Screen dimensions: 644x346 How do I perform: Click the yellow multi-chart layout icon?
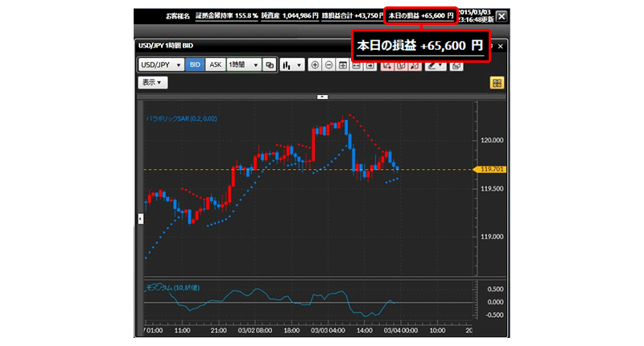[x=497, y=83]
